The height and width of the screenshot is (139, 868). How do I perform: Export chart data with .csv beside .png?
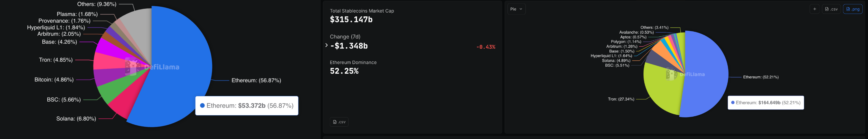point(831,9)
